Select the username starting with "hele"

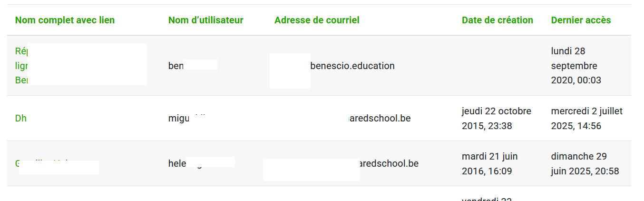[x=177, y=163]
